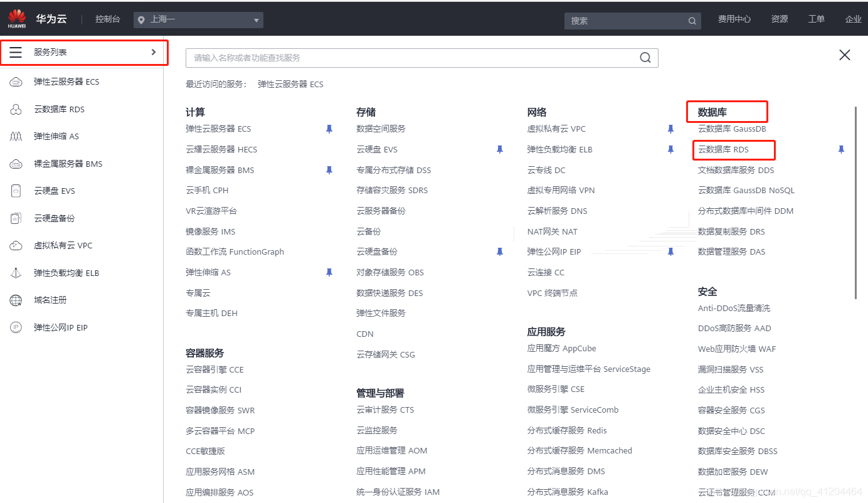Click the 弹性云服务器 ECS sidebar icon

point(16,82)
